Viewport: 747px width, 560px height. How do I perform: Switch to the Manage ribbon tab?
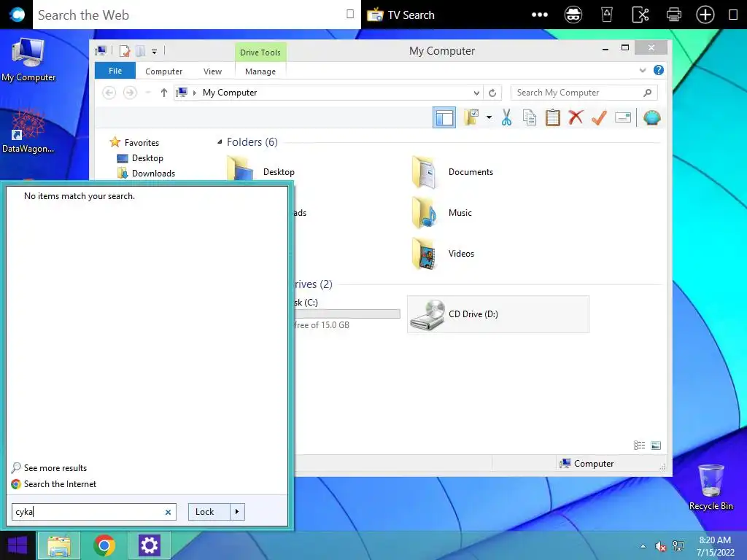click(x=260, y=71)
